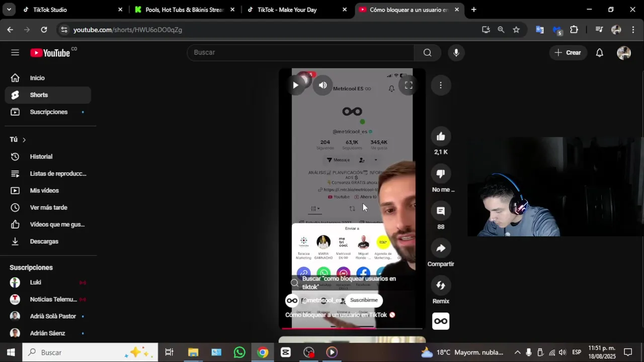Open the Short's three-dot options menu
644x362 pixels.
(440, 85)
